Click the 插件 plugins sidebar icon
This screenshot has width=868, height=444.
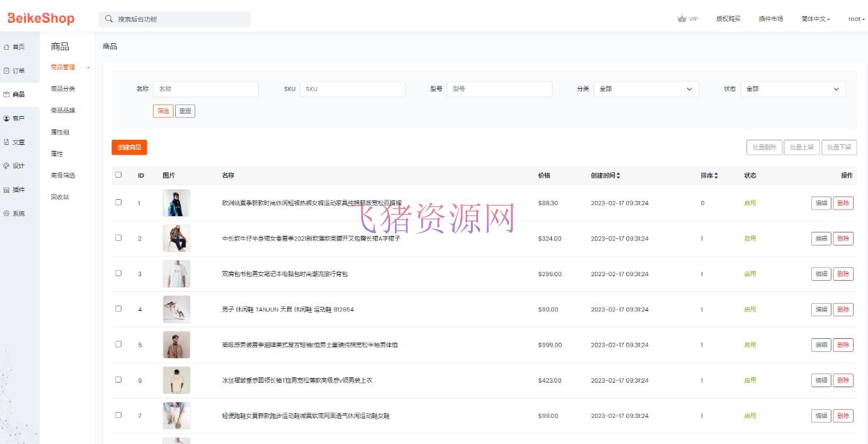[x=7, y=189]
